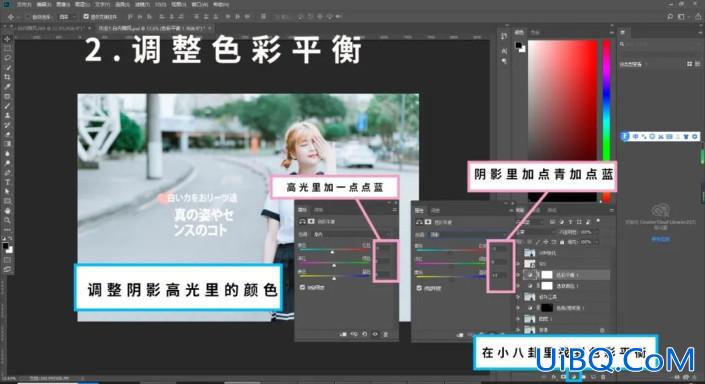Click trash icon in left Properties panel
Viewport: 705px width, 384px height.
click(385, 334)
